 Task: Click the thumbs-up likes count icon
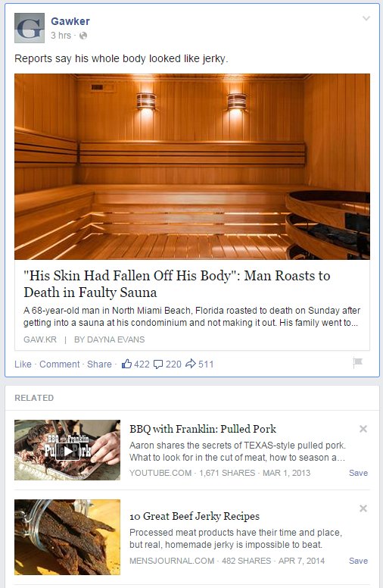[x=126, y=364]
